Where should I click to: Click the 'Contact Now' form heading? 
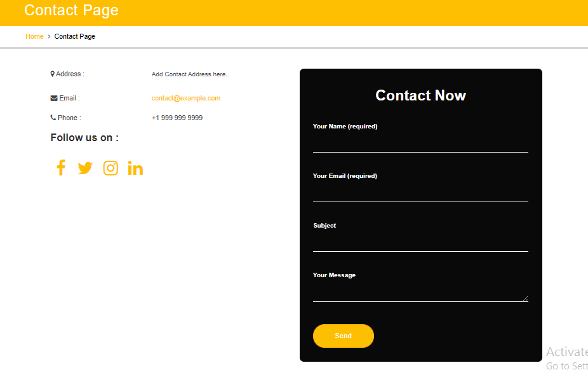click(421, 95)
